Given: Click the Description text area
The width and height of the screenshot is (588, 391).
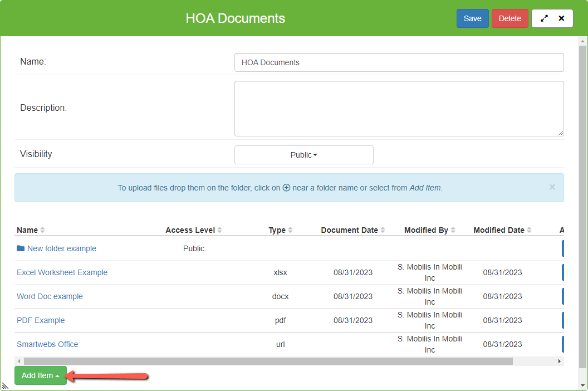Looking at the screenshot, I should (x=399, y=109).
